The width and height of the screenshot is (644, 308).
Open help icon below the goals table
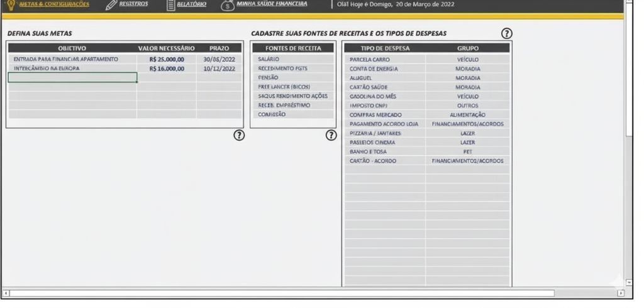click(239, 135)
